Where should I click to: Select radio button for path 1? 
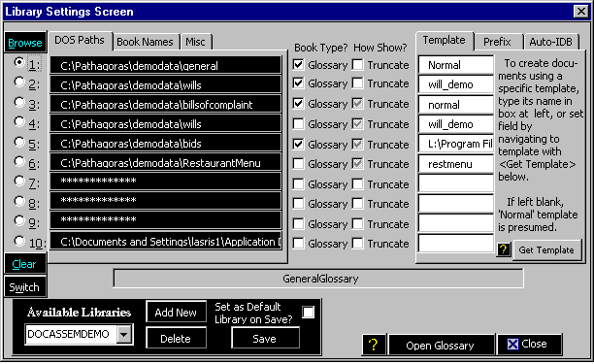19,62
